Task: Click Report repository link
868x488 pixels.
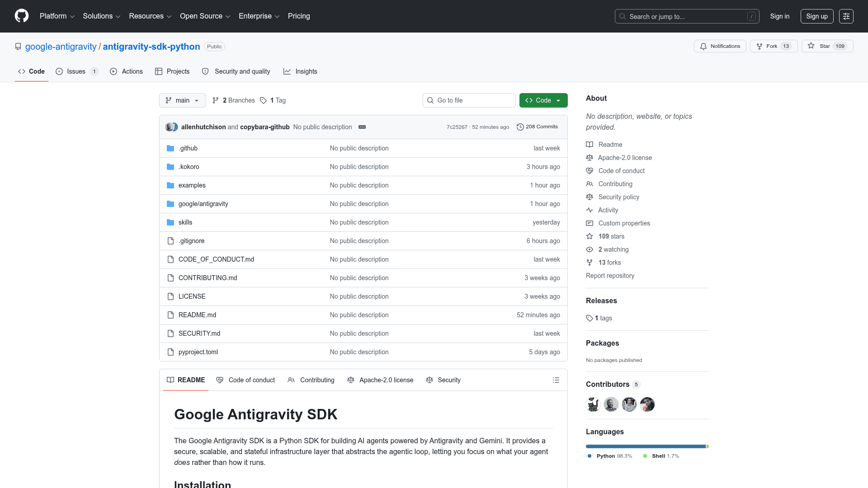Action: pyautogui.click(x=610, y=276)
